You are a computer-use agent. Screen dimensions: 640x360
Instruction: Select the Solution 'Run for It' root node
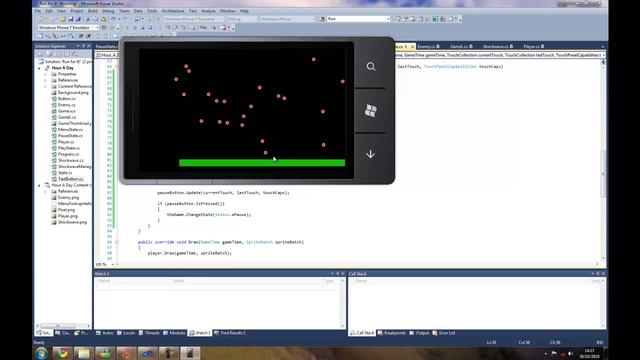click(65, 62)
